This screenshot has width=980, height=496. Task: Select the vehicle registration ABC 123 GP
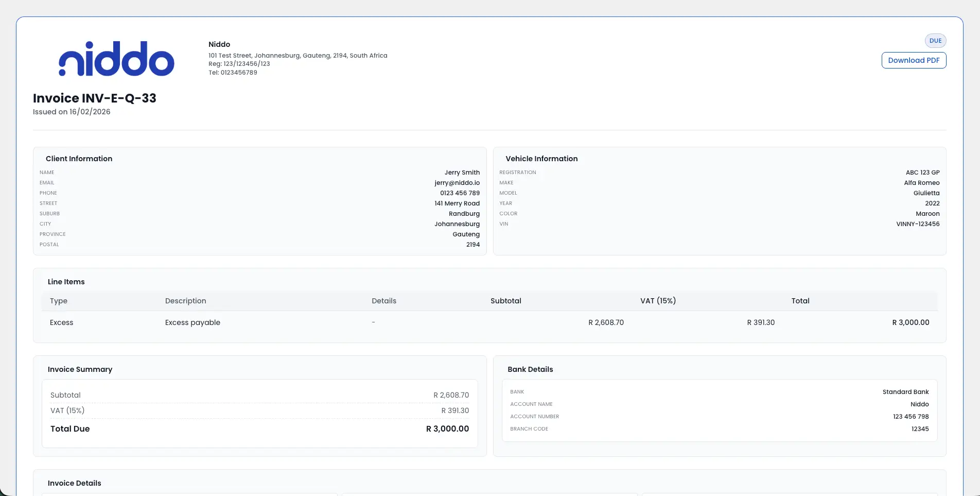[x=922, y=173]
